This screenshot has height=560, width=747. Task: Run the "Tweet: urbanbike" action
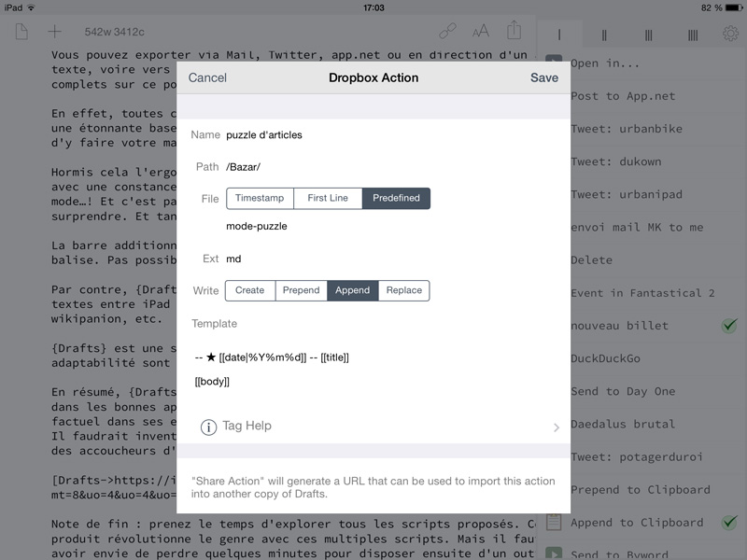click(x=627, y=129)
